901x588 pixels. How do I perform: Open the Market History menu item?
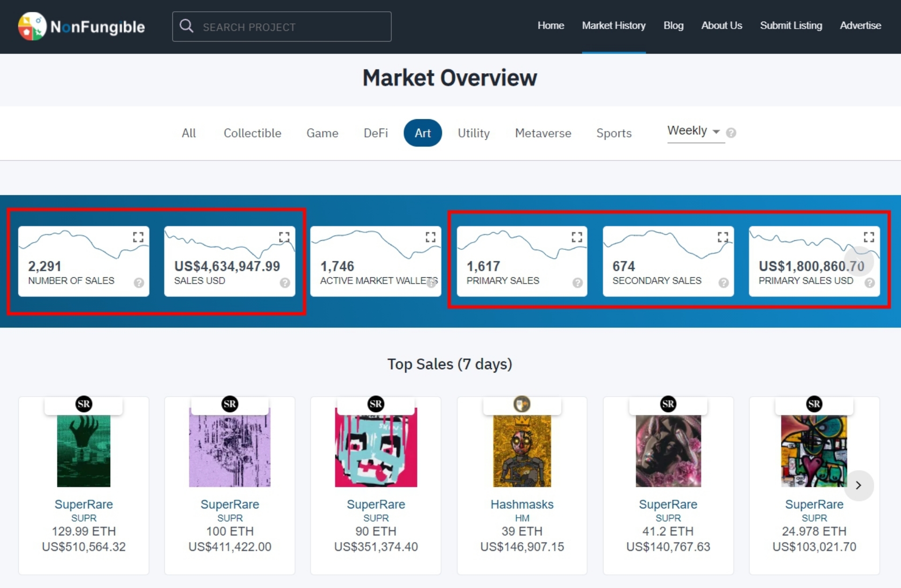[x=613, y=26]
